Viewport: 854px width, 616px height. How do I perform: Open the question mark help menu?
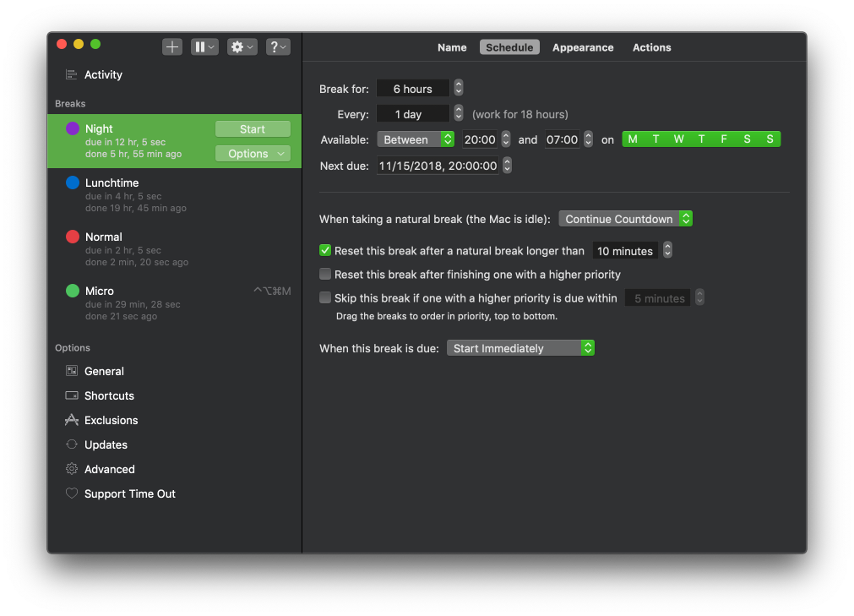[278, 46]
